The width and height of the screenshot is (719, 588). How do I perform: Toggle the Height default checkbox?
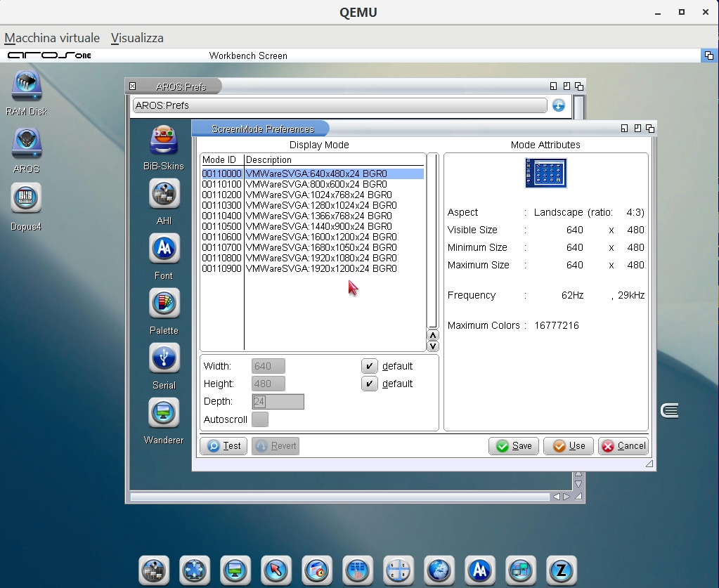pos(369,384)
